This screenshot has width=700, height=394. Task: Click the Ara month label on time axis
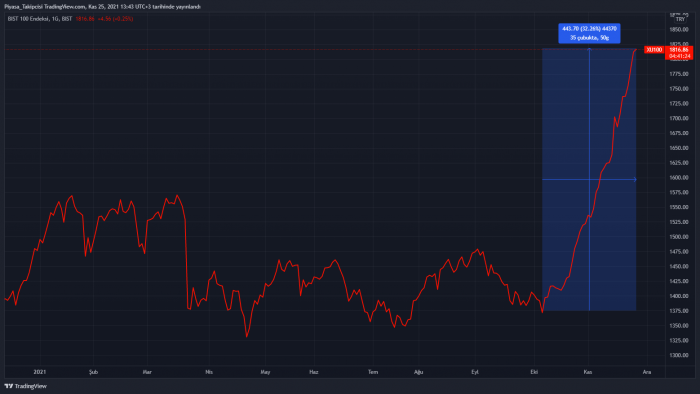point(646,372)
